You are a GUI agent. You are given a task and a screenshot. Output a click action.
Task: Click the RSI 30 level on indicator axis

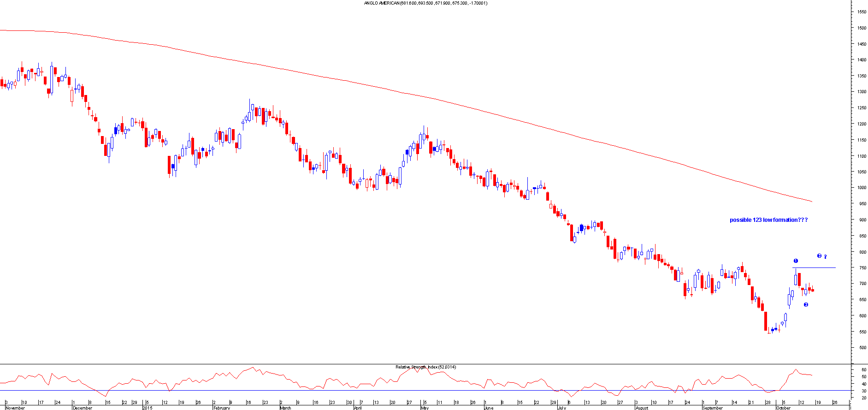tap(863, 391)
